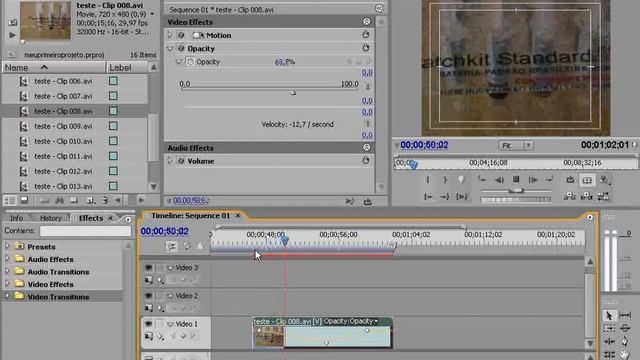Click the Opacity value 68.8%
The height and width of the screenshot is (360, 640).
click(285, 62)
